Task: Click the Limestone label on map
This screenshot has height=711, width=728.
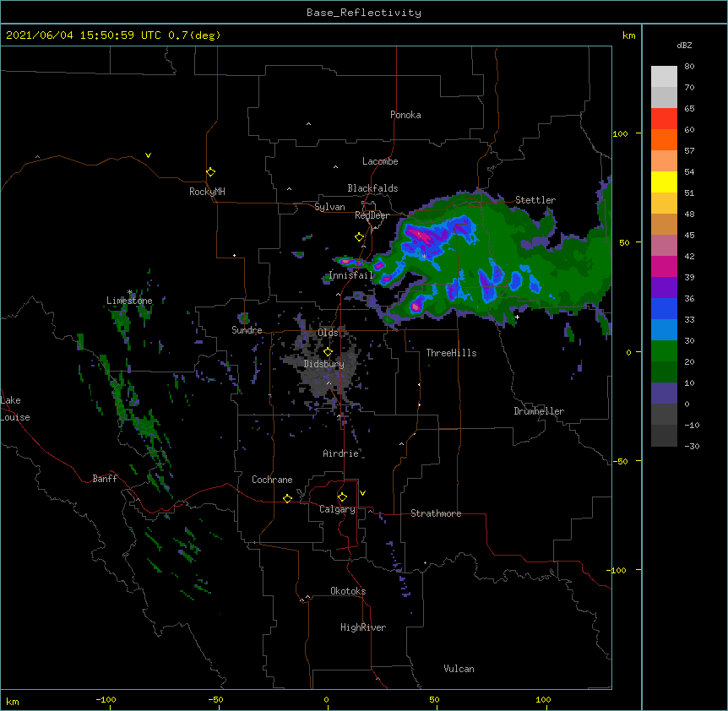Action: [x=129, y=301]
